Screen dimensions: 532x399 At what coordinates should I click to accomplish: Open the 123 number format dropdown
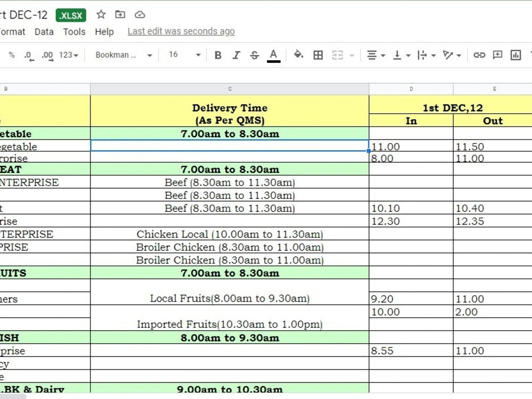(x=69, y=55)
